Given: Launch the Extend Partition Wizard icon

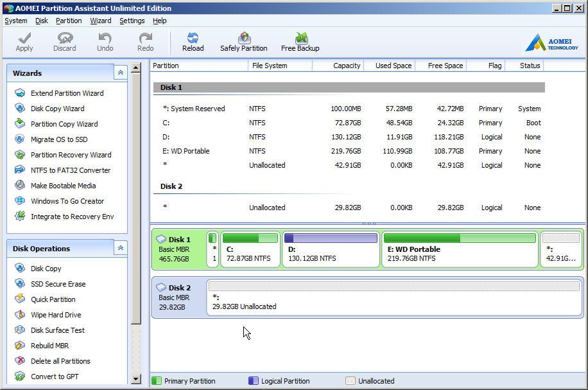Looking at the screenshot, I should tap(20, 93).
